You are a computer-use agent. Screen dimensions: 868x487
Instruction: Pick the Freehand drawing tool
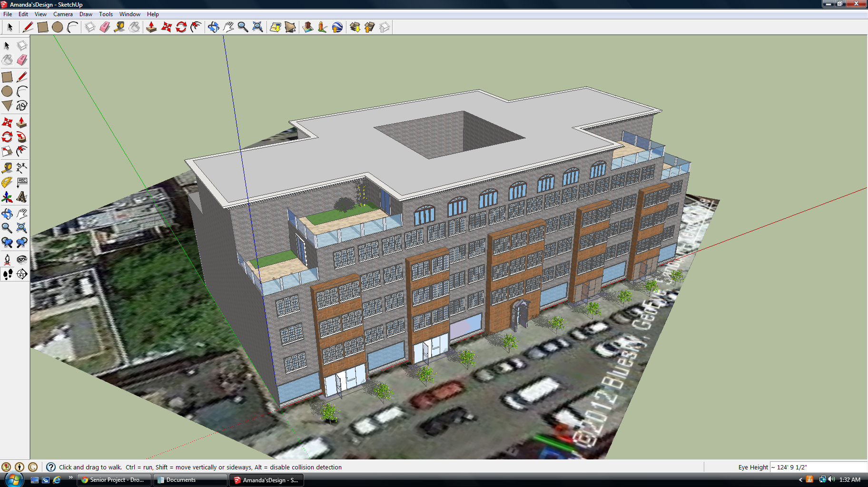21,106
